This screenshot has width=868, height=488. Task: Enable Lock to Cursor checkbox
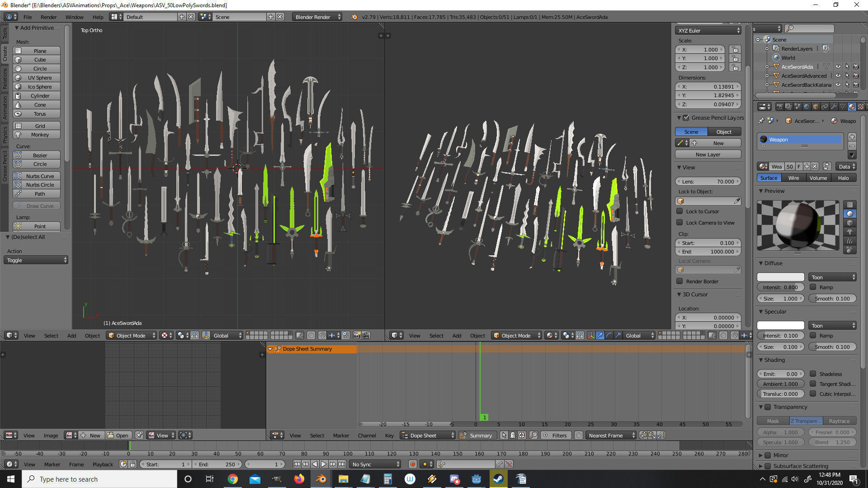click(679, 211)
